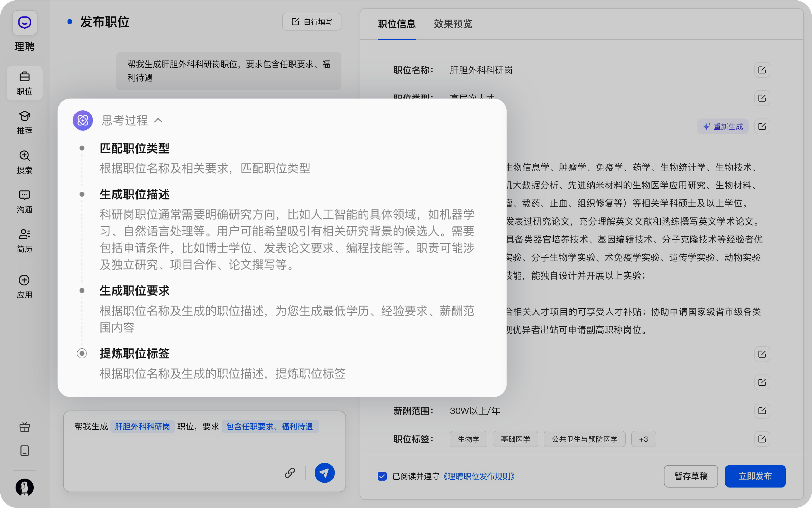Edit the 职位类型 field
The height and width of the screenshot is (508, 812).
(762, 98)
